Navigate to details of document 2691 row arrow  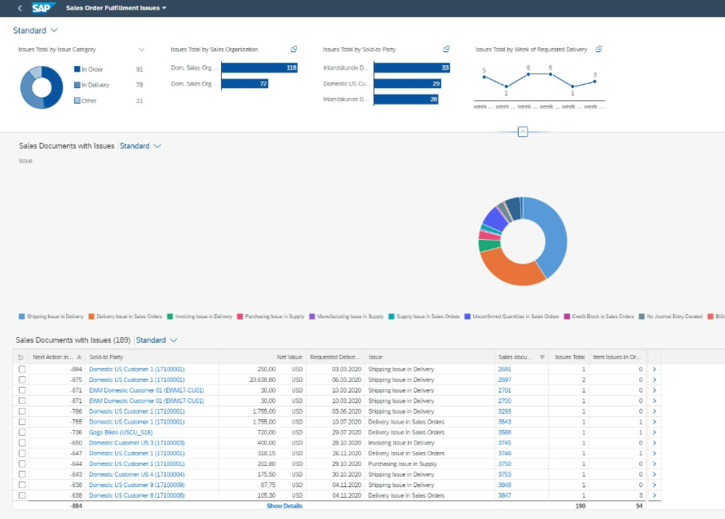(x=654, y=369)
